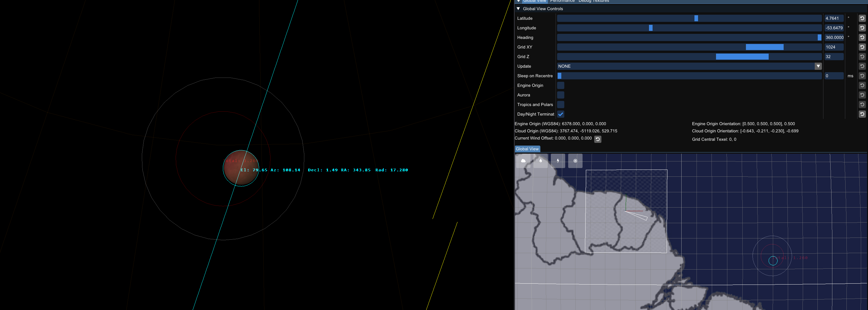Uncheck the Day/Night Terminator checkbox

561,114
